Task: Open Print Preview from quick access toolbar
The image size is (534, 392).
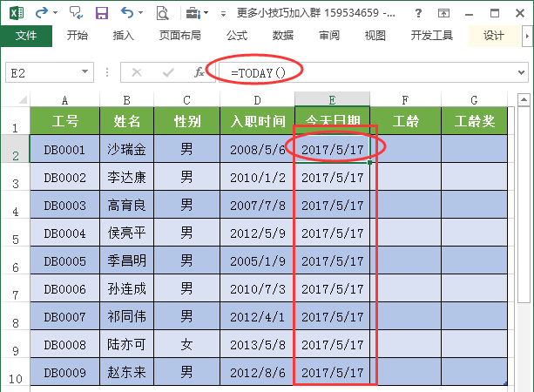Action: (162, 13)
